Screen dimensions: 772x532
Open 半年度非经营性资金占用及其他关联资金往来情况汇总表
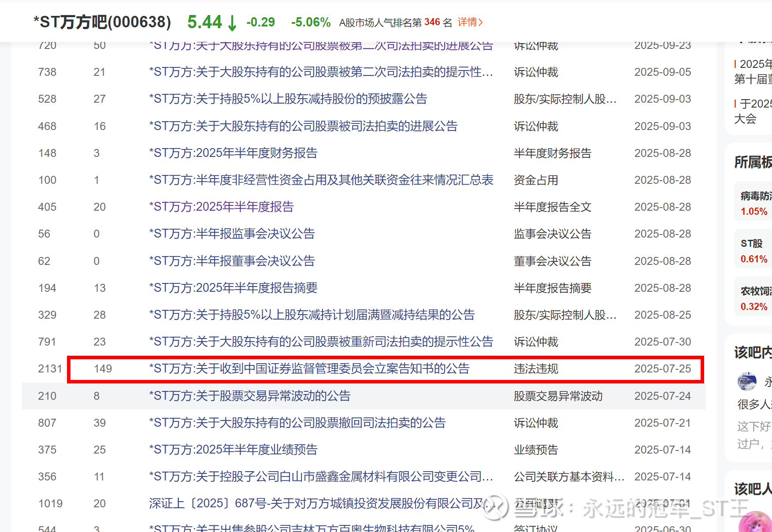[321, 180]
